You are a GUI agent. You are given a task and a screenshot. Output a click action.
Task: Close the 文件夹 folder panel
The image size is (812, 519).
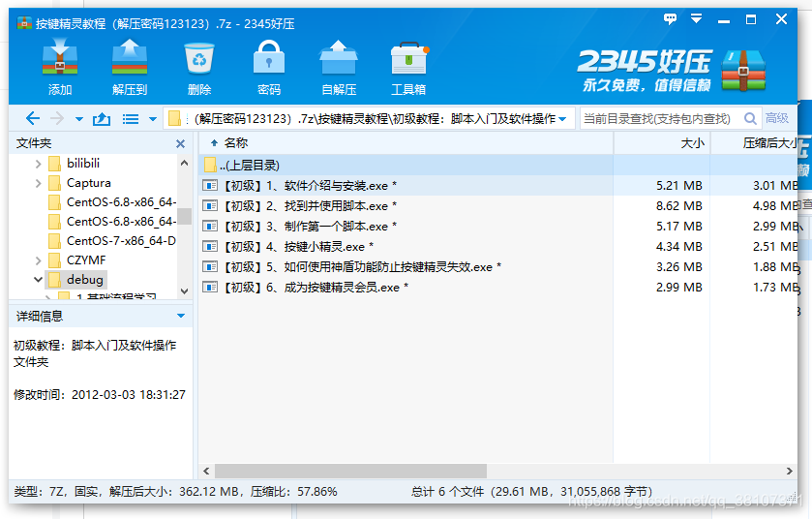coord(180,143)
